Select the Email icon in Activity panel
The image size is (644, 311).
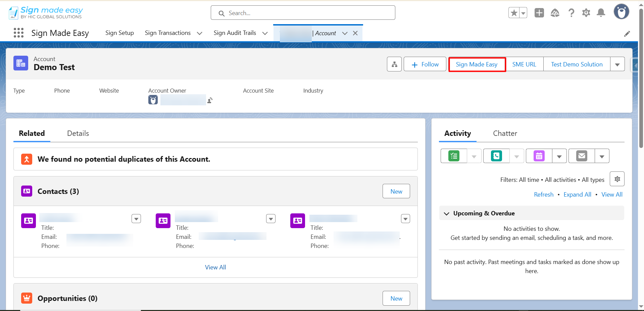click(x=581, y=156)
